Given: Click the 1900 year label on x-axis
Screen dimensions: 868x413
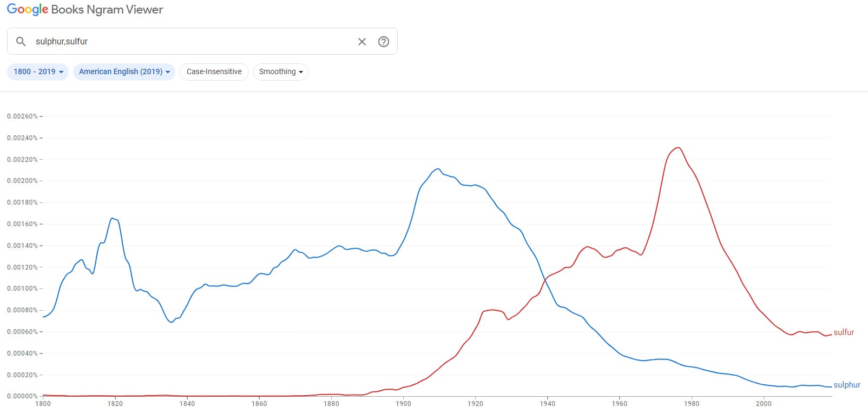Looking at the screenshot, I should 403,403.
